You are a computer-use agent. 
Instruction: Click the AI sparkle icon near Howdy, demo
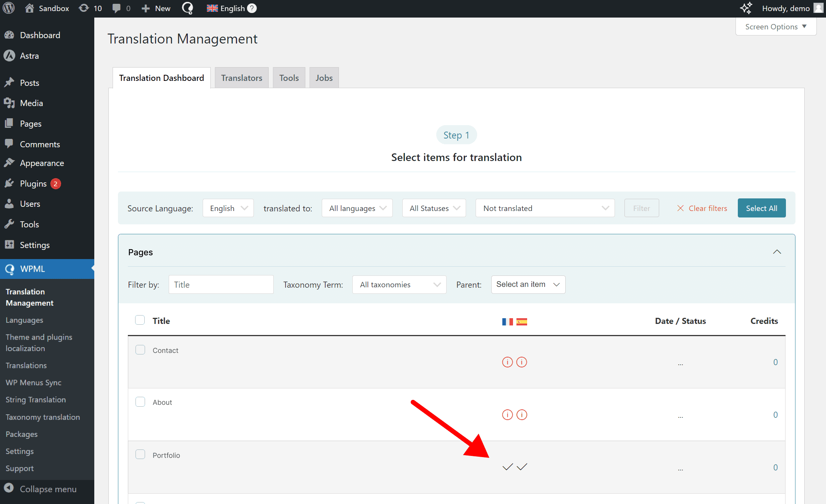[x=746, y=8]
